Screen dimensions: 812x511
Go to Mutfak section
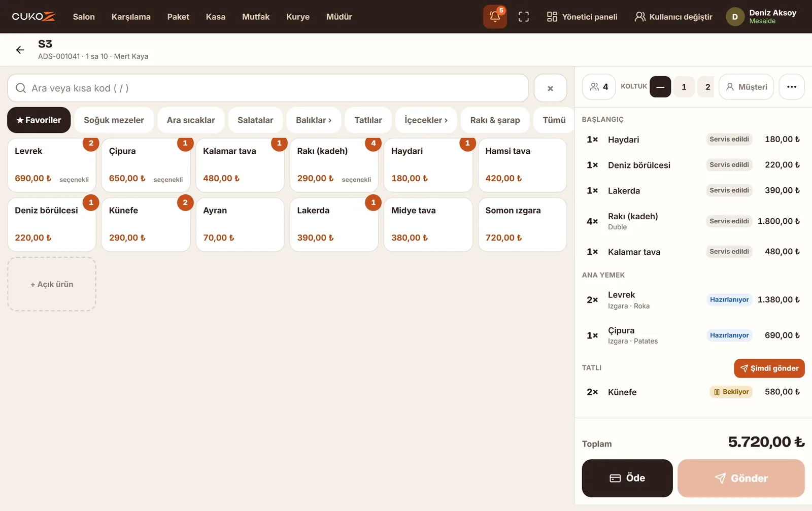[x=256, y=17]
